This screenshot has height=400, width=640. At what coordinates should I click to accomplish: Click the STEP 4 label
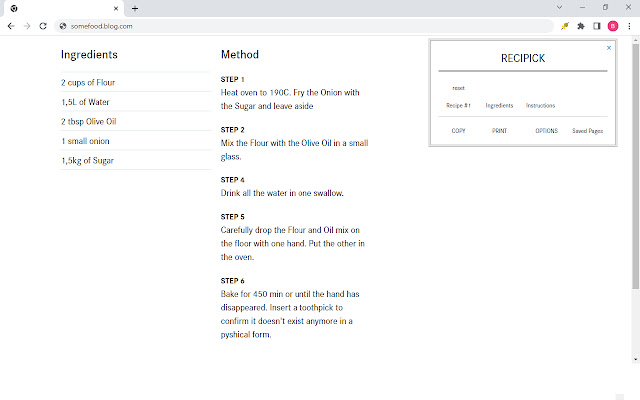click(x=232, y=180)
